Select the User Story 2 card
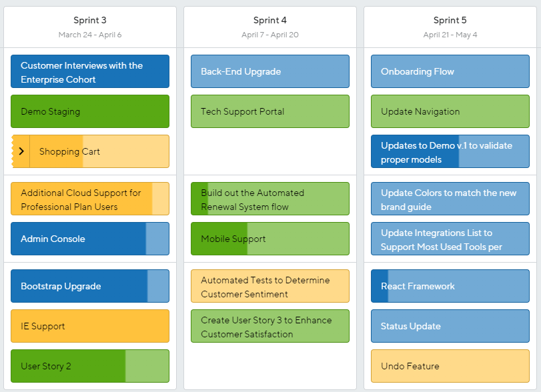The height and width of the screenshot is (392, 541). tap(90, 366)
